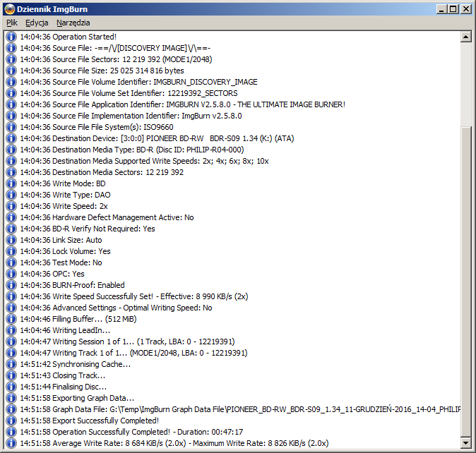Screen dimensions: 476x453
Task: Click info icon beside Write Type: DAO
Action: [11, 195]
